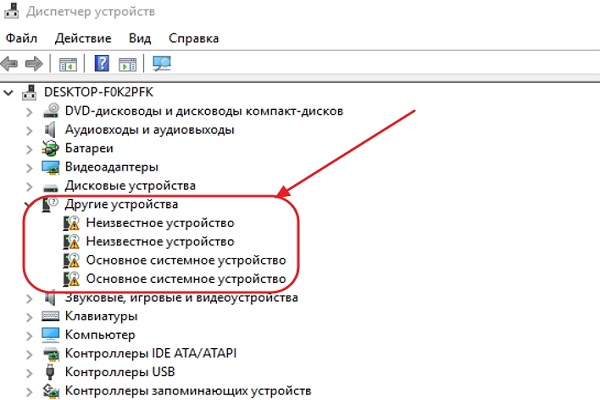
Task: Select the Другие устройства label
Action: 121,204
